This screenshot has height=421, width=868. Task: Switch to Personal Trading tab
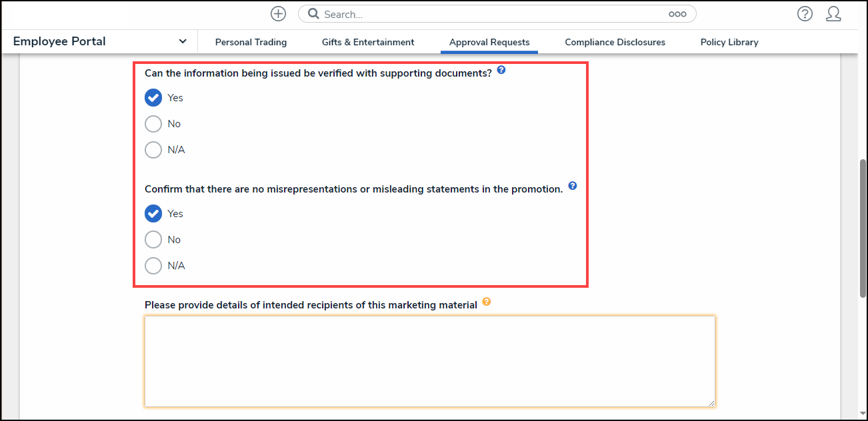coord(251,42)
